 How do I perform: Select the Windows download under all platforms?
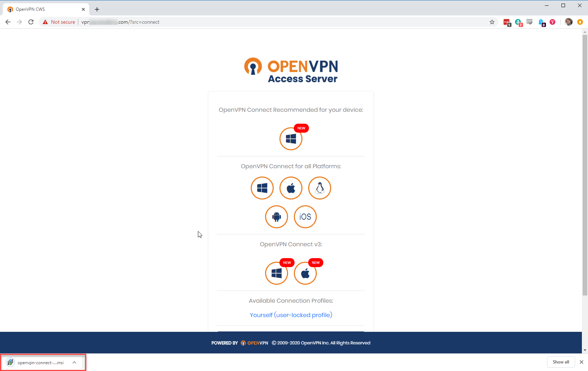[x=262, y=188]
